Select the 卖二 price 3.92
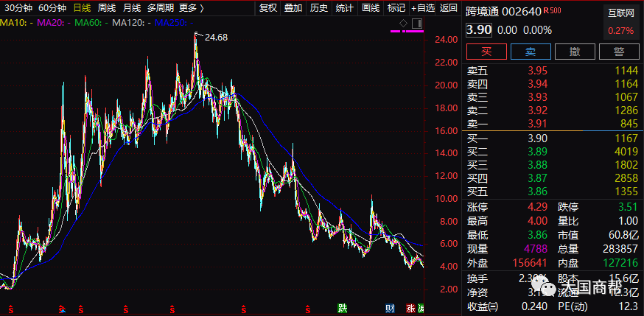The height and width of the screenshot is (316, 644). click(x=538, y=110)
